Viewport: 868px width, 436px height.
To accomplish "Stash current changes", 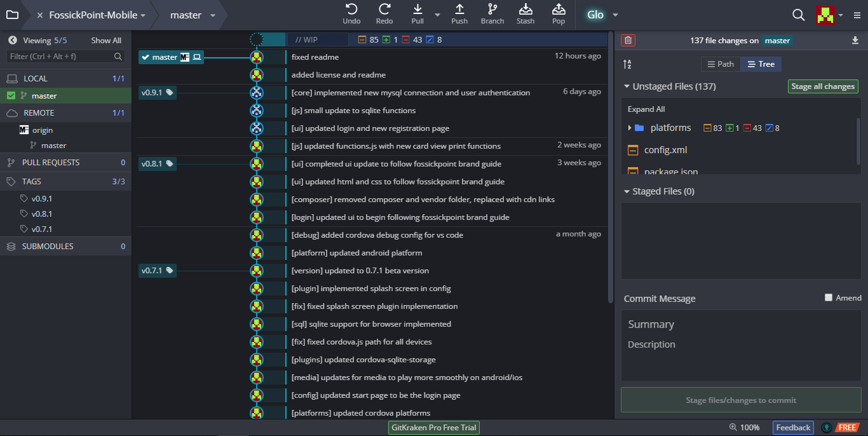I will click(x=526, y=15).
